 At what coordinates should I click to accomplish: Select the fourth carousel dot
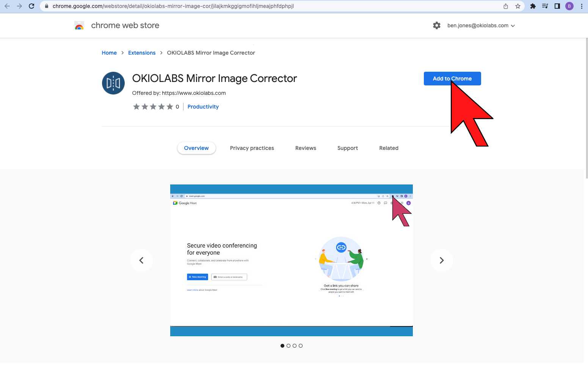tap(301, 346)
